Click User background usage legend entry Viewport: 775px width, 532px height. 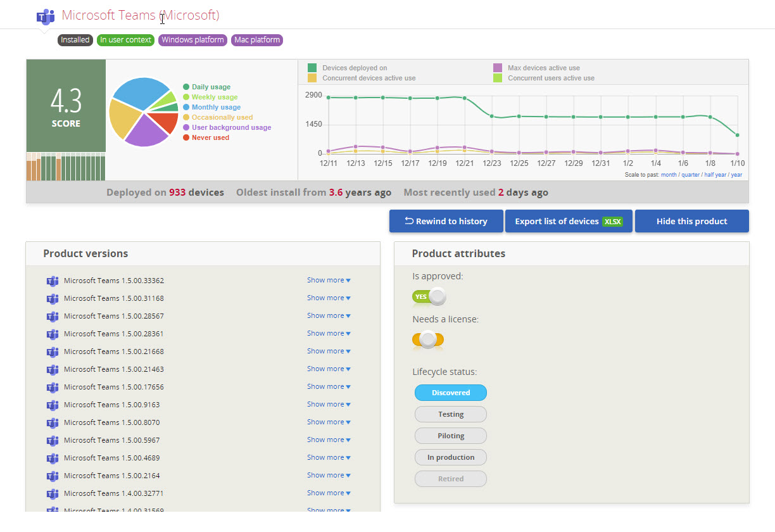227,127
